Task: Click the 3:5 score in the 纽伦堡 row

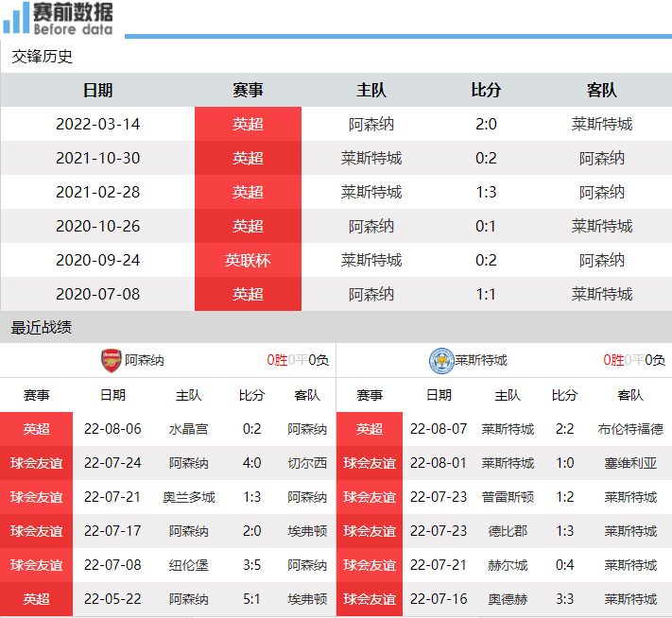Action: coord(251,565)
